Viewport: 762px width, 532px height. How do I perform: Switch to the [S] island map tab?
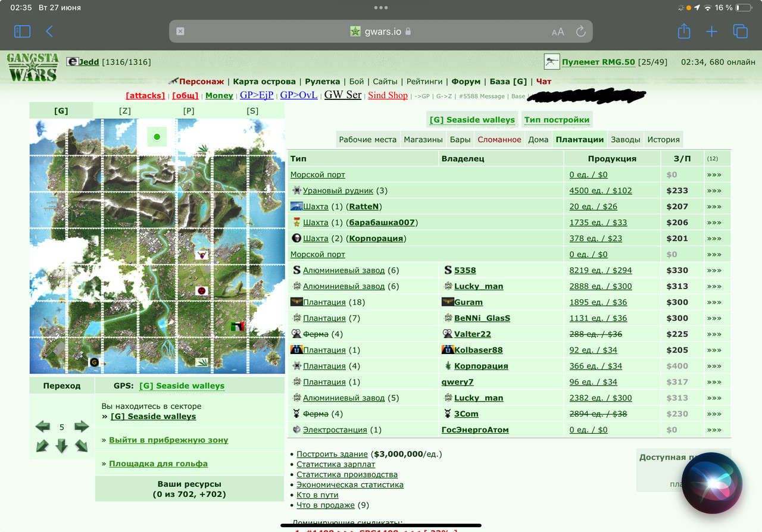pos(252,111)
